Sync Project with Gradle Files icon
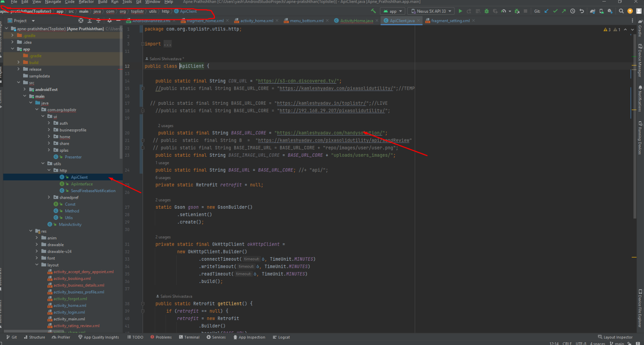Screen dimensions: 644x345 click(592, 11)
